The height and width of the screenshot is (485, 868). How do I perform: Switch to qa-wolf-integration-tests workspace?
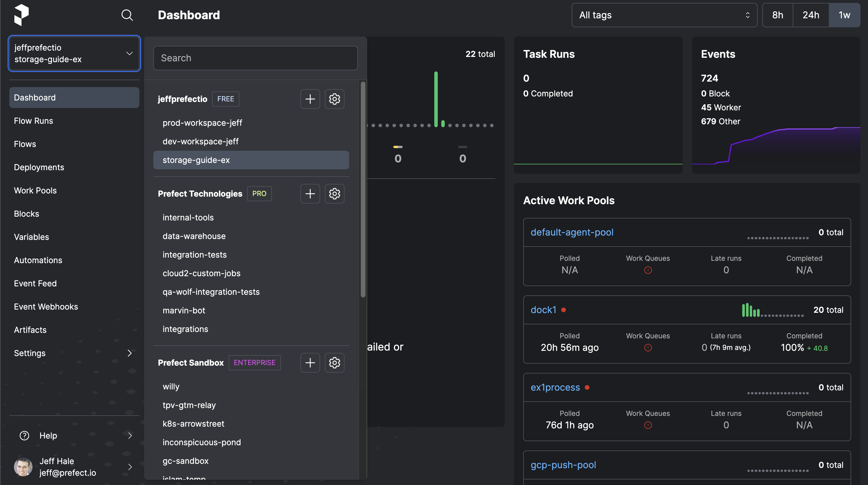251,292
